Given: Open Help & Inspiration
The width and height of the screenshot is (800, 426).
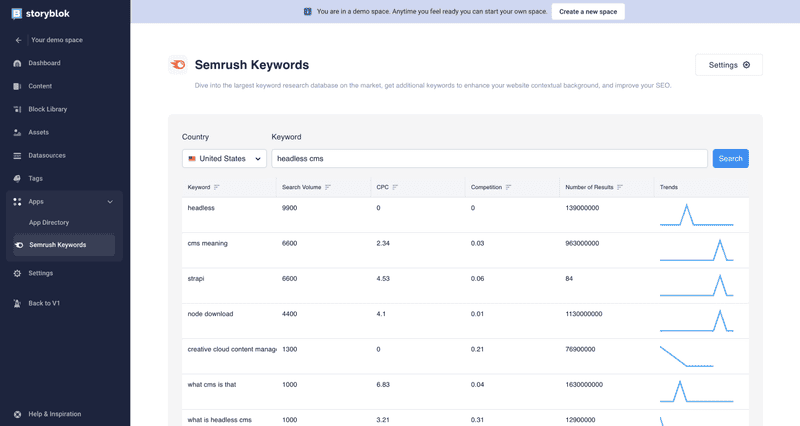Looking at the screenshot, I should pyautogui.click(x=55, y=414).
